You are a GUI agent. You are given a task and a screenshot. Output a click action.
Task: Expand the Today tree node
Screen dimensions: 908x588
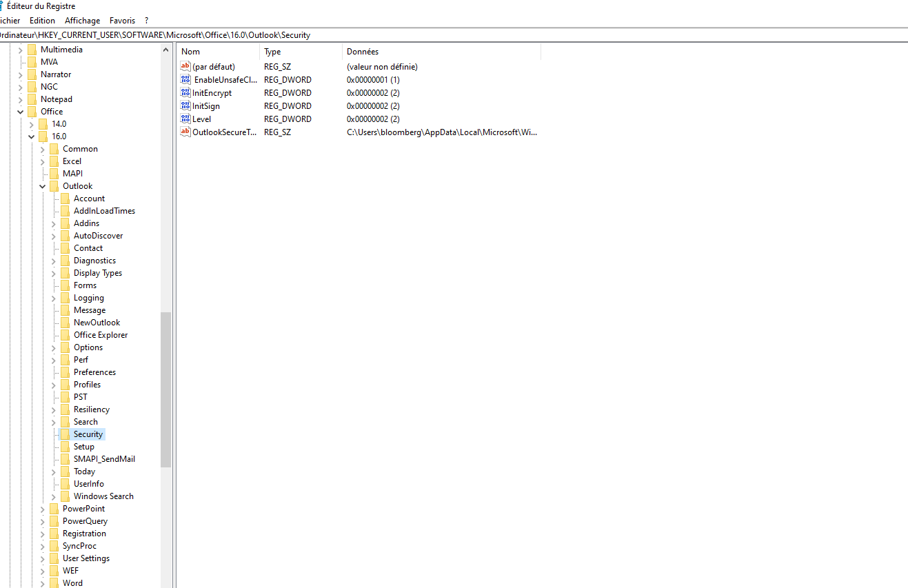(53, 472)
